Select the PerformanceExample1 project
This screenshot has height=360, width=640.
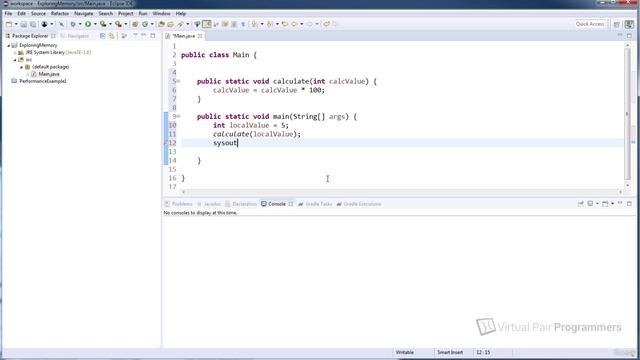[39, 81]
